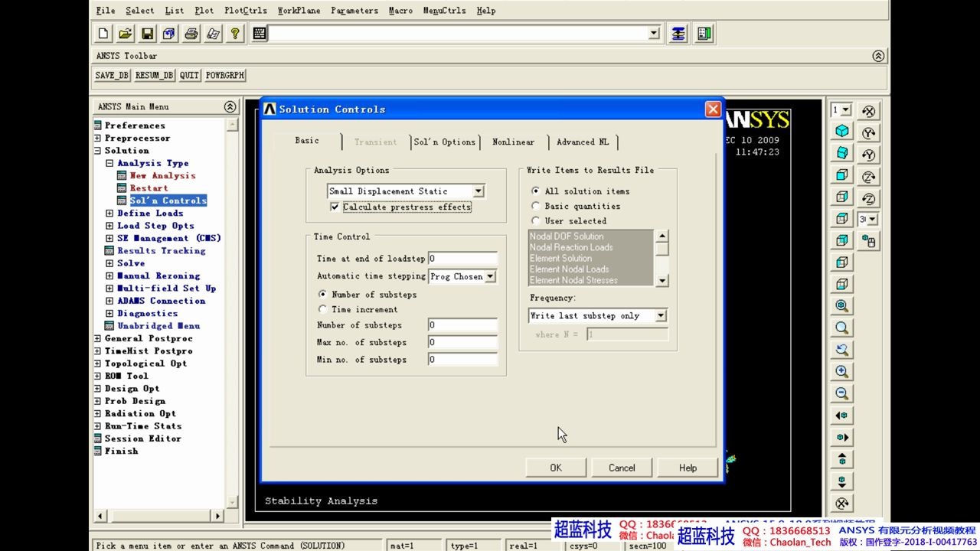This screenshot has height=551, width=980.
Task: Uncheck Calculate prestress effects checkbox
Action: tap(335, 207)
